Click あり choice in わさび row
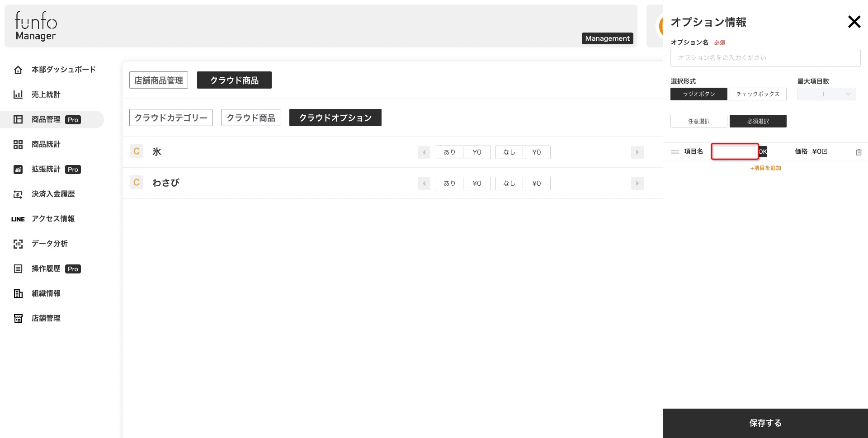The width and height of the screenshot is (868, 438). [x=449, y=184]
